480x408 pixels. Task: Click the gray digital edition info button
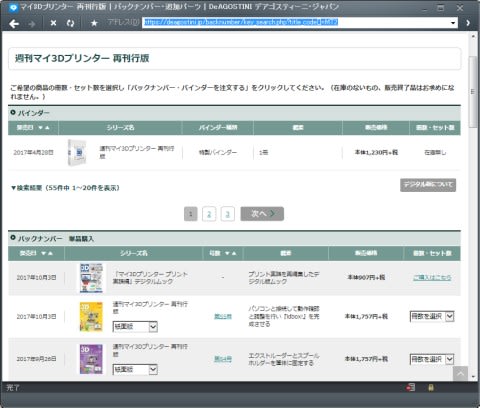tap(428, 185)
